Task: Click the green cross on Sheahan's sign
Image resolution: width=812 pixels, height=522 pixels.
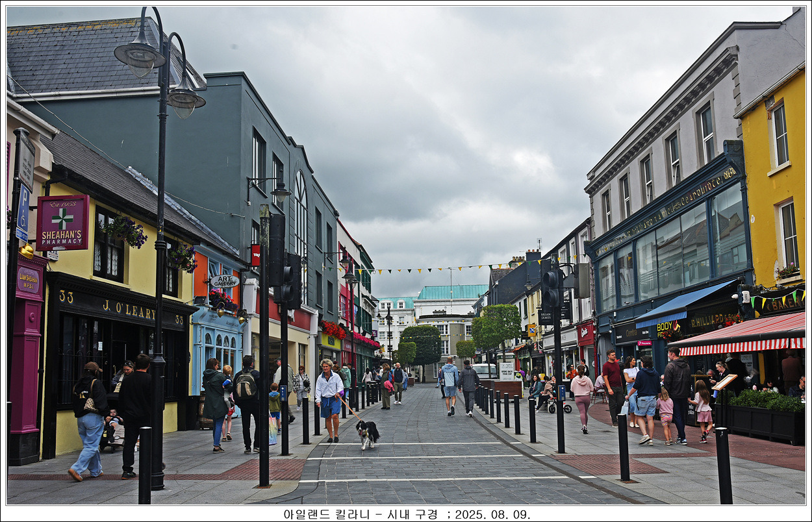Action: pyautogui.click(x=62, y=219)
